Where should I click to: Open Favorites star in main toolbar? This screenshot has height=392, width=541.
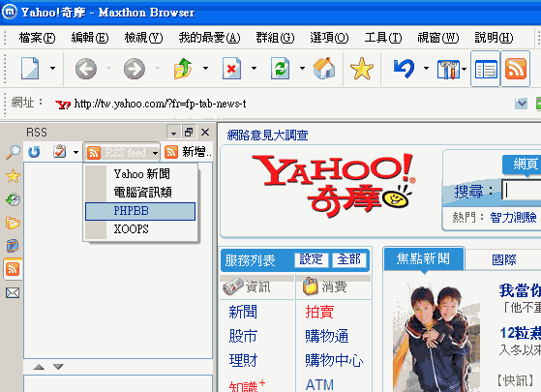coord(362,69)
